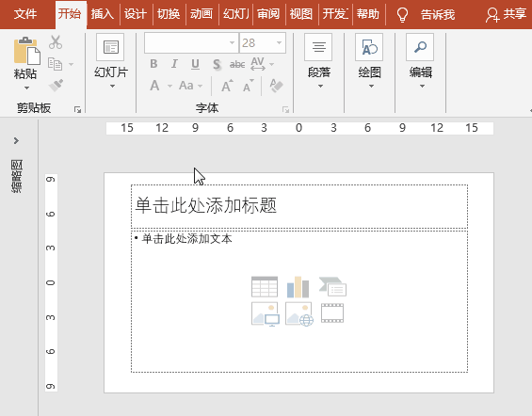Expand the Paste (粘贴) dropdown arrow
The height and width of the screenshot is (416, 532).
point(26,88)
